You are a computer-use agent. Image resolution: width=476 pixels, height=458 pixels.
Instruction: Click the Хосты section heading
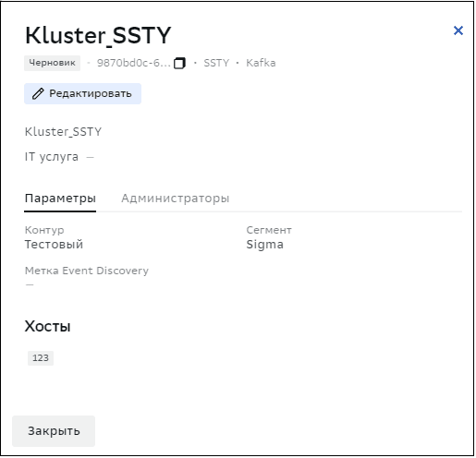point(48,326)
